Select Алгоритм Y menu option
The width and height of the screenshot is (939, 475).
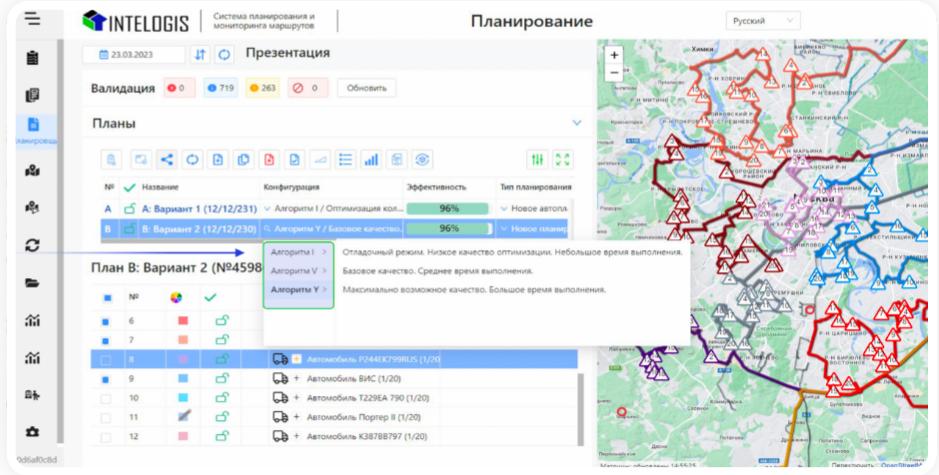click(298, 290)
